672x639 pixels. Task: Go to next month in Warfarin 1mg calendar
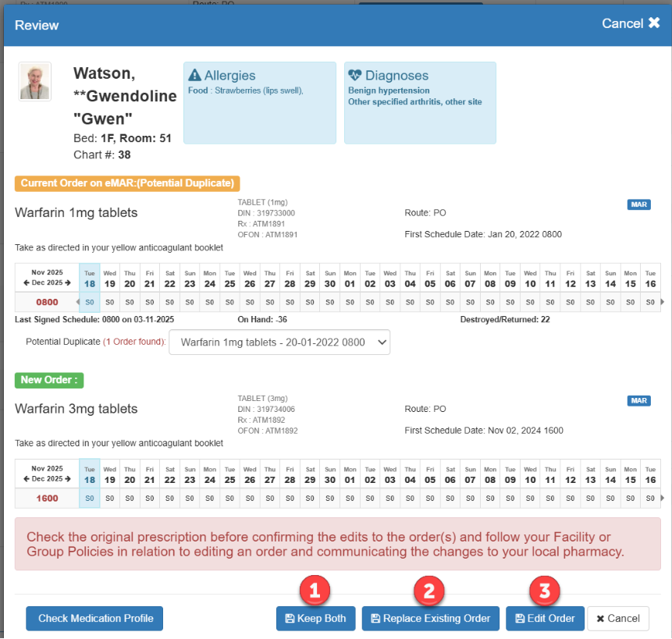(68, 282)
